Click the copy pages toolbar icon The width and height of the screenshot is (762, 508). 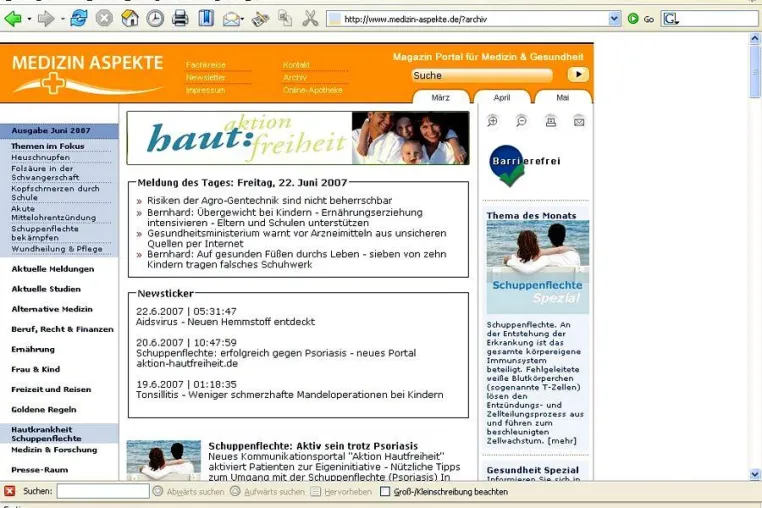coord(285,18)
